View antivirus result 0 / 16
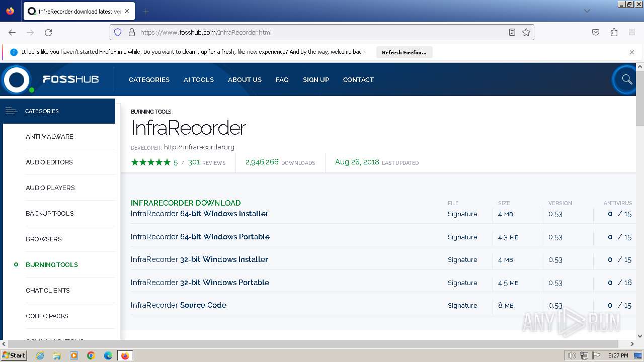This screenshot has width=644, height=362. coord(619,283)
